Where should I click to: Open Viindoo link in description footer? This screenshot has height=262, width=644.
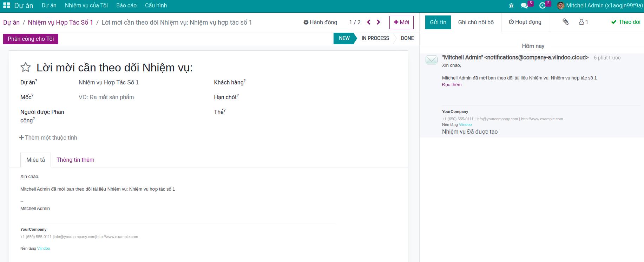pos(44,248)
